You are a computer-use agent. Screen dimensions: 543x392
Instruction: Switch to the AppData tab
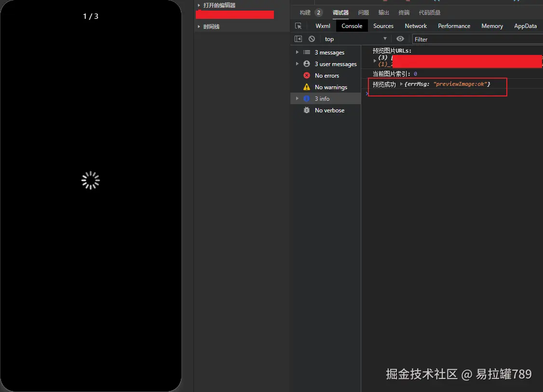click(x=525, y=26)
